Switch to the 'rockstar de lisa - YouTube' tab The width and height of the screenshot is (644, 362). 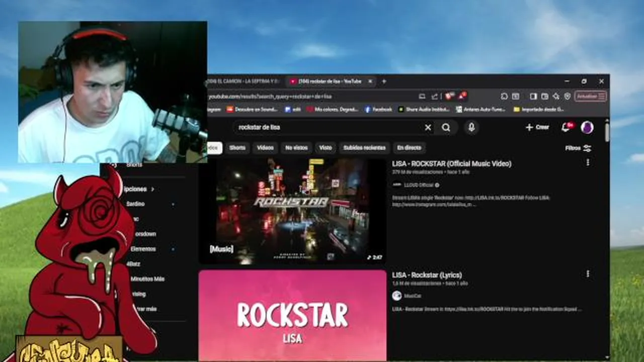coord(330,81)
